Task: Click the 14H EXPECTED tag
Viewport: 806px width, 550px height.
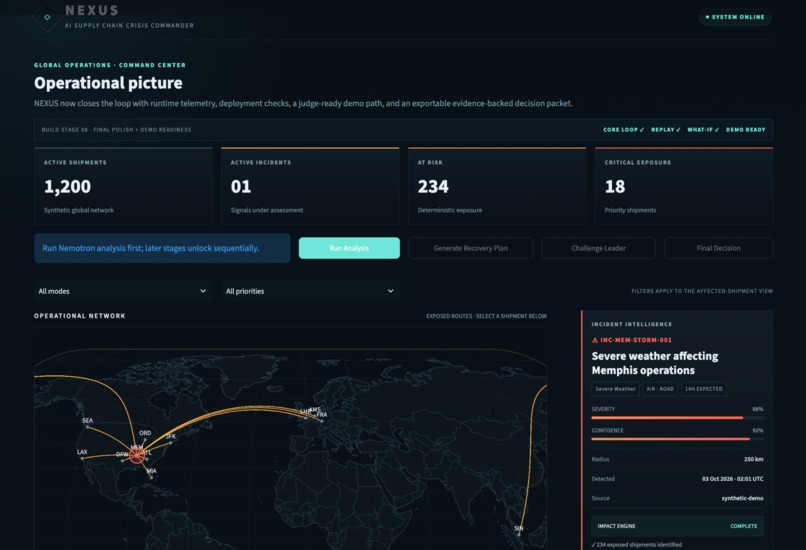Action: pos(704,389)
